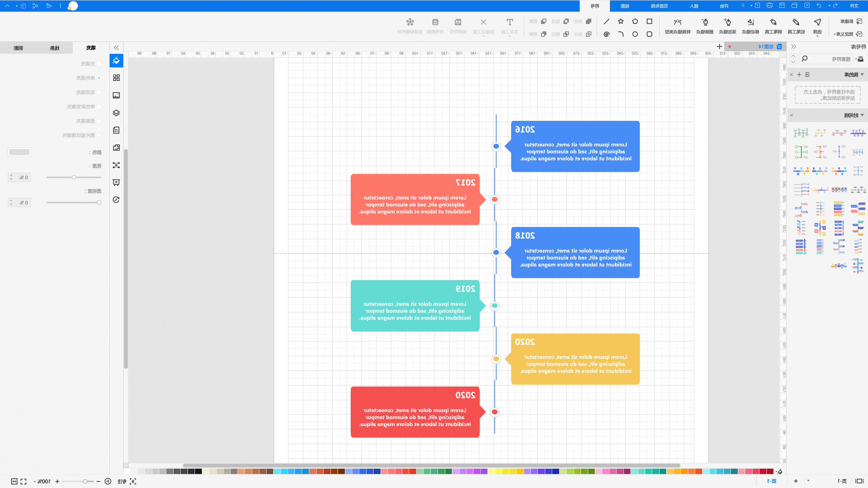Adjust the 亮度 brightness slider handle

click(x=74, y=177)
